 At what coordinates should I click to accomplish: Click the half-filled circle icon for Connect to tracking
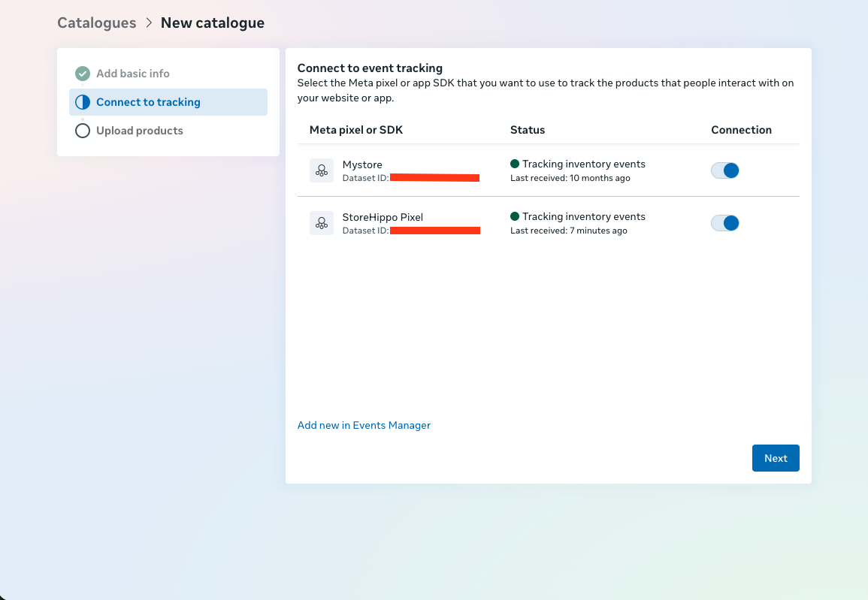[83, 102]
